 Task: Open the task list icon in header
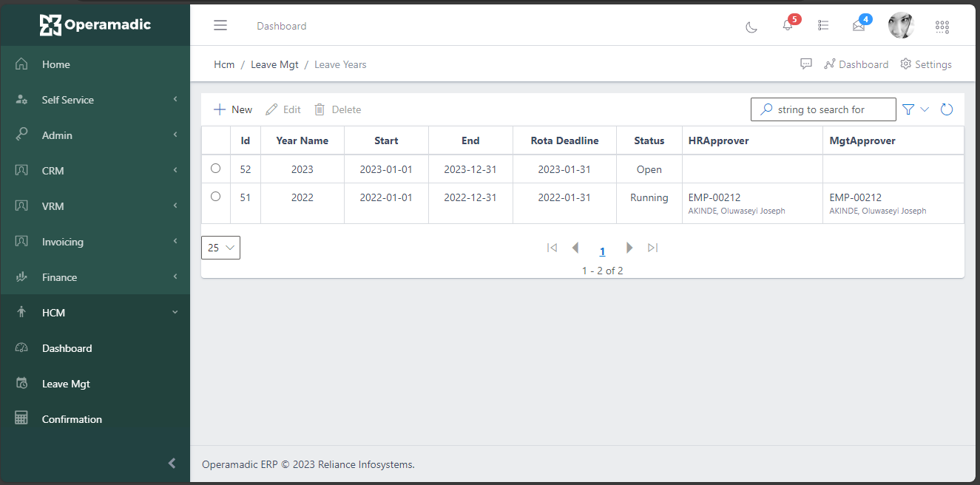[823, 26]
